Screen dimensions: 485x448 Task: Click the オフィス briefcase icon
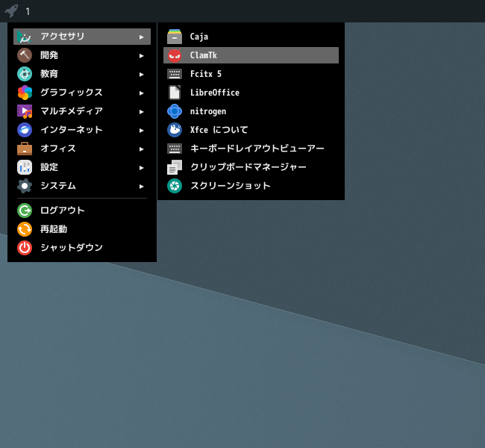25,149
